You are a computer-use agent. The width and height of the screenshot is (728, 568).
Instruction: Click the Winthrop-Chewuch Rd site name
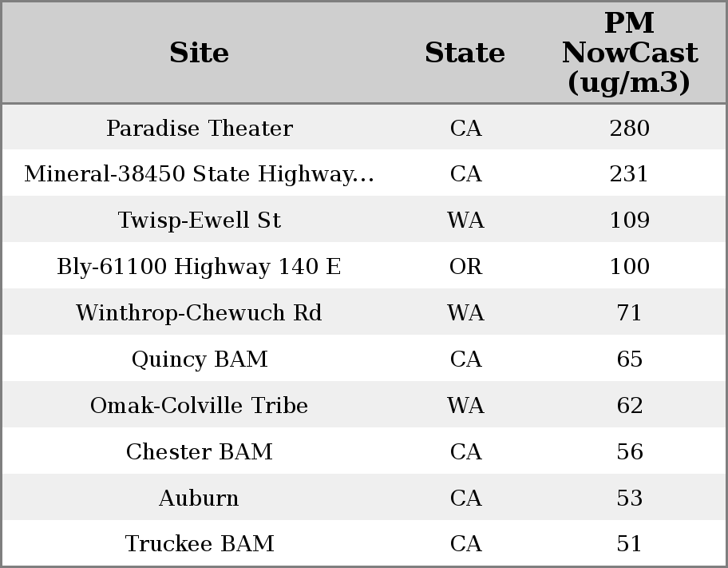point(199,313)
